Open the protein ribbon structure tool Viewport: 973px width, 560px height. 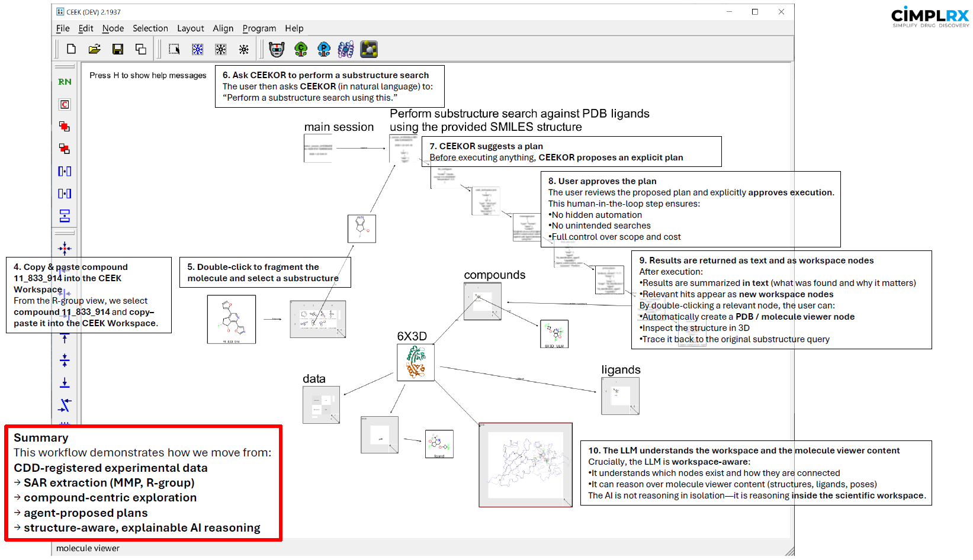click(x=346, y=49)
